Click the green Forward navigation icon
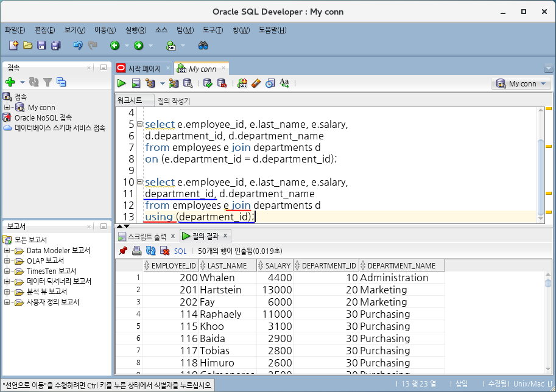556x392 pixels. click(x=138, y=46)
